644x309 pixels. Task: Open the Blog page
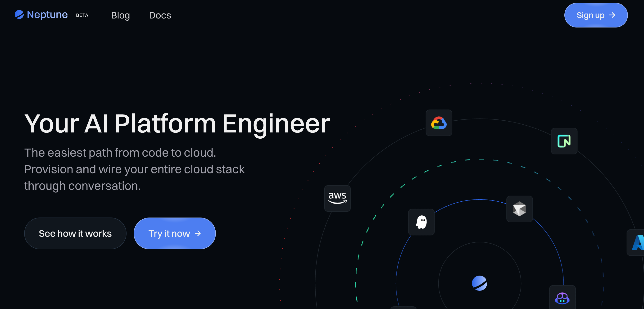click(x=121, y=15)
